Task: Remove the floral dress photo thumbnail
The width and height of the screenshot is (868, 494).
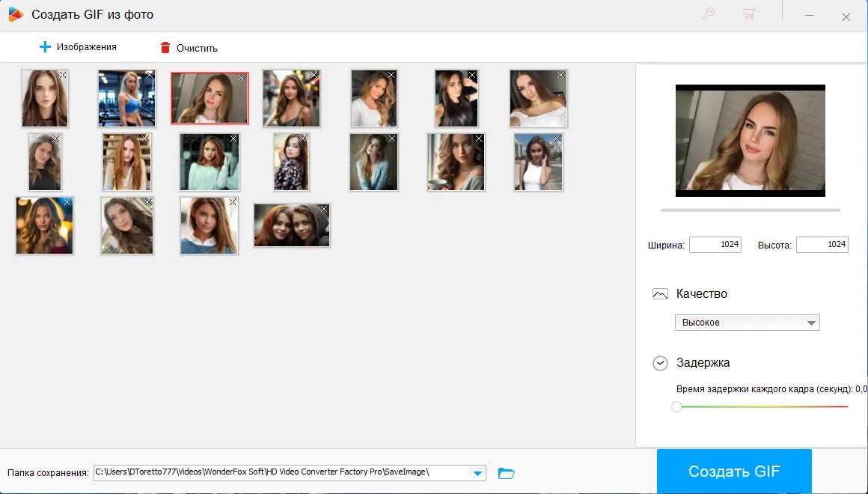Action: tap(303, 138)
